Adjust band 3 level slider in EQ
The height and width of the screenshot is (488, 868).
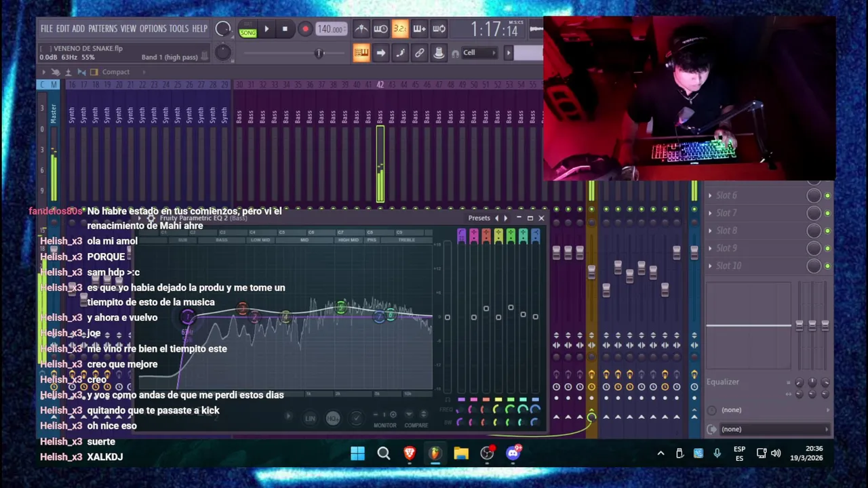click(x=486, y=309)
